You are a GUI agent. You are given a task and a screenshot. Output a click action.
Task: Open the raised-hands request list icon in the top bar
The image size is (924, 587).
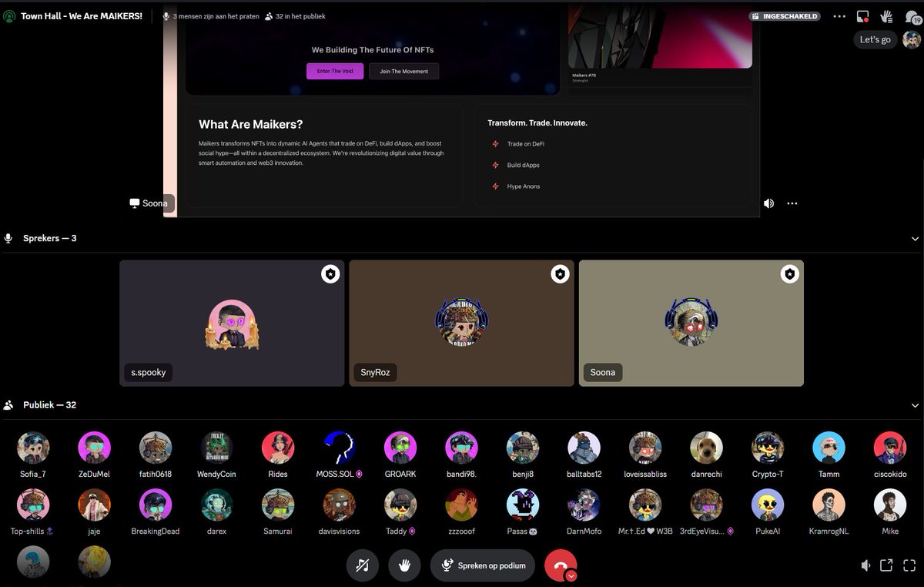(887, 16)
